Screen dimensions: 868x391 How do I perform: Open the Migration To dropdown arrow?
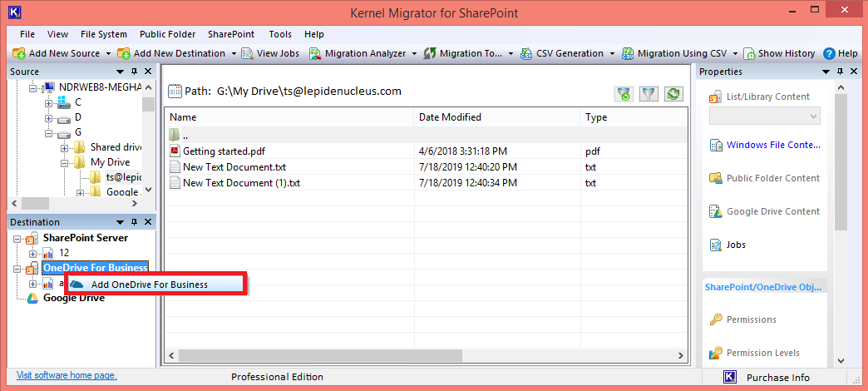pyautogui.click(x=510, y=54)
